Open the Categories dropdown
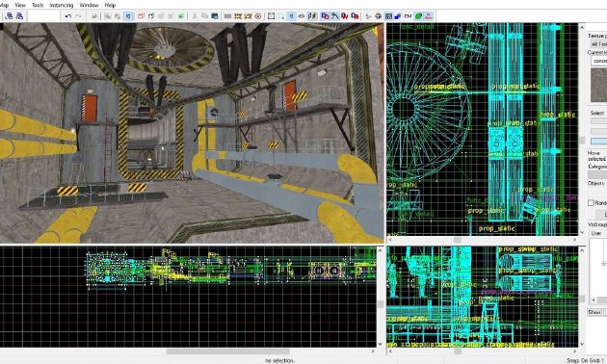Image resolution: width=607 pixels, height=364 pixels. coord(598,174)
